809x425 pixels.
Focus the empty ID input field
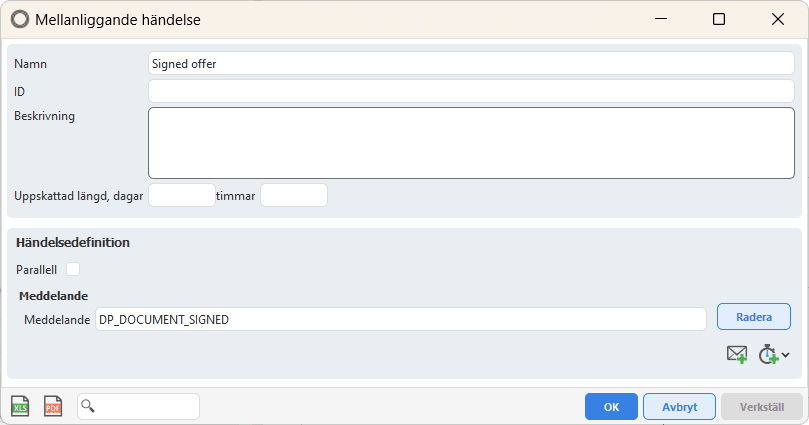click(471, 91)
